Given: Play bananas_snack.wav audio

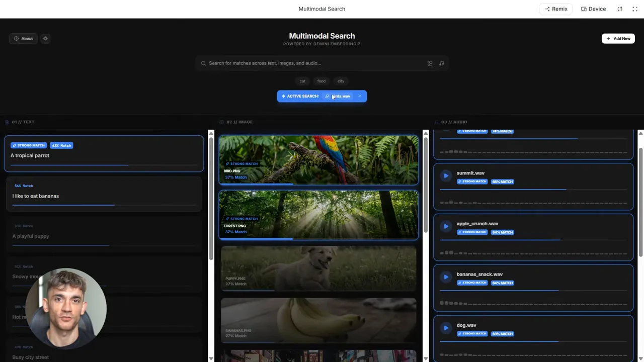Looking at the screenshot, I should point(446,277).
